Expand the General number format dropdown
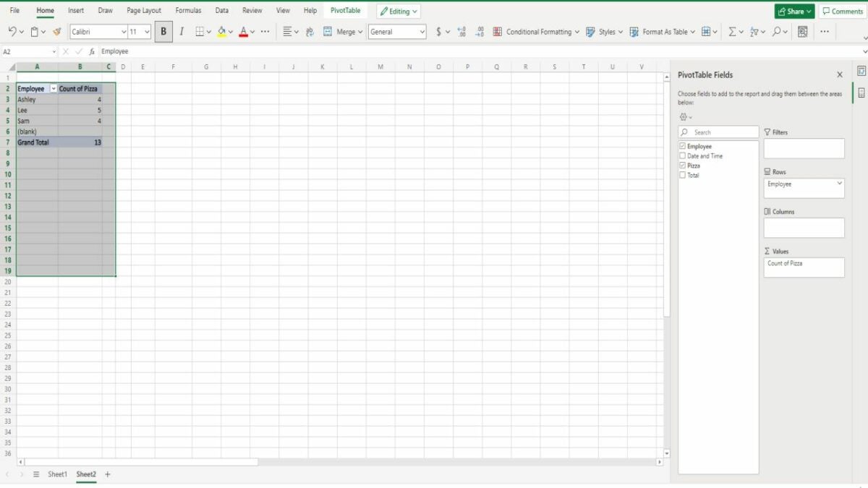868x488 pixels. pyautogui.click(x=422, y=32)
